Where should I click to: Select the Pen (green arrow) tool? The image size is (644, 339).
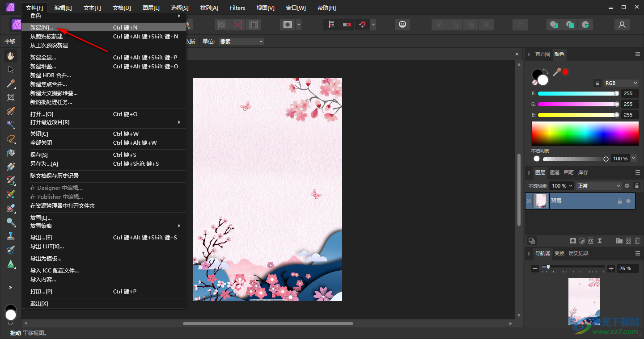point(11,264)
